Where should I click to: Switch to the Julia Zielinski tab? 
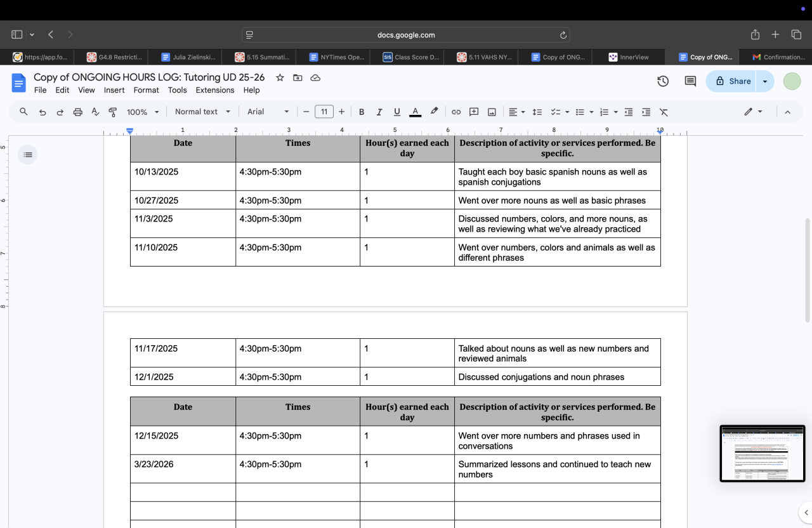click(x=188, y=57)
